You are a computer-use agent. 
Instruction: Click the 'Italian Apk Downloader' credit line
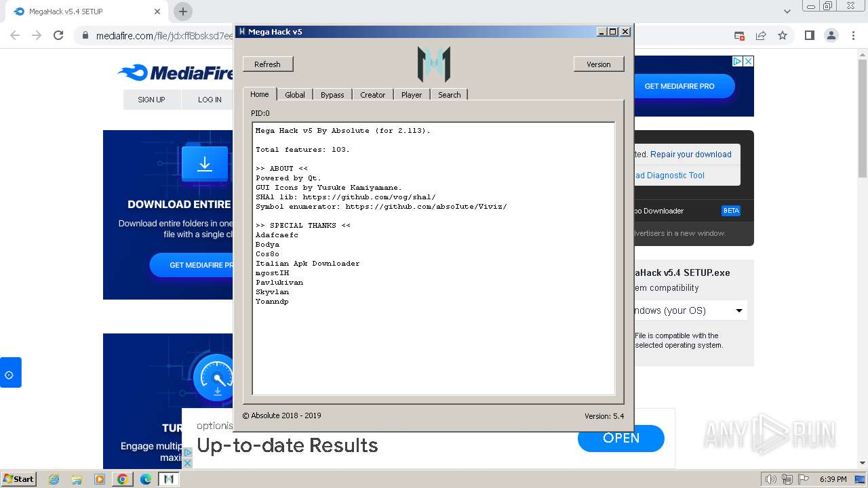tap(307, 264)
